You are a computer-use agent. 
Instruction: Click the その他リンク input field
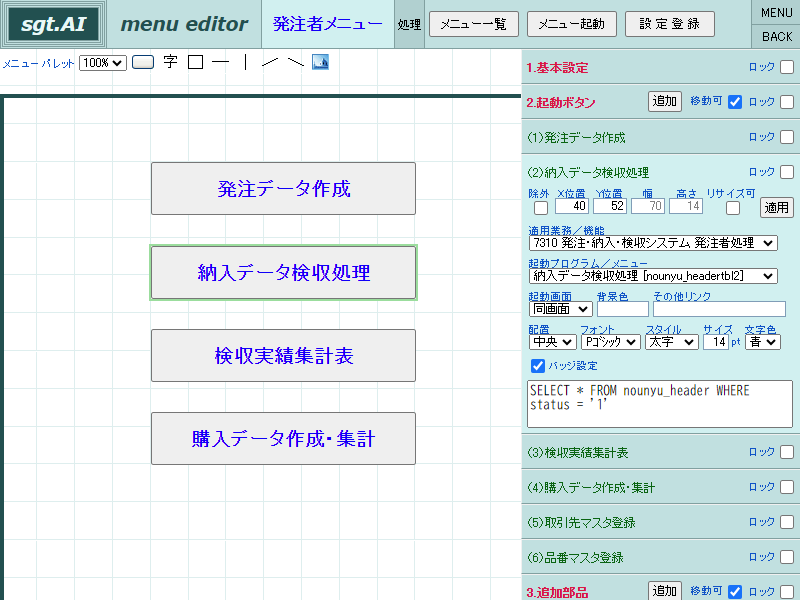coord(719,309)
